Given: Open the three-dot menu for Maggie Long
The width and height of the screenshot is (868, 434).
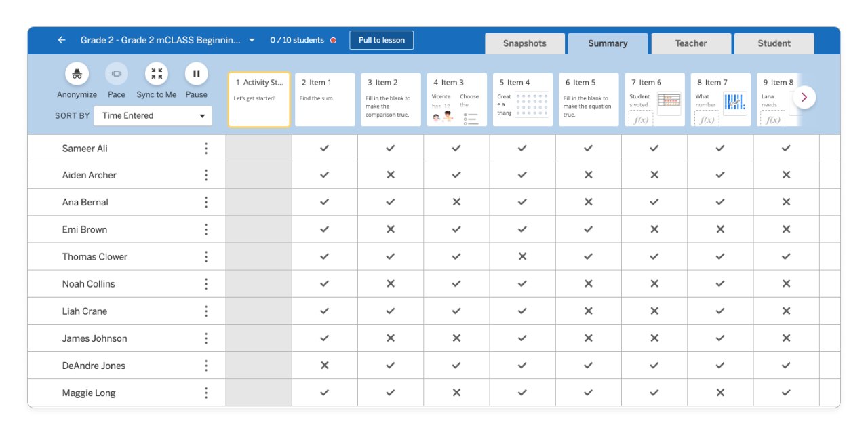Looking at the screenshot, I should coord(206,393).
